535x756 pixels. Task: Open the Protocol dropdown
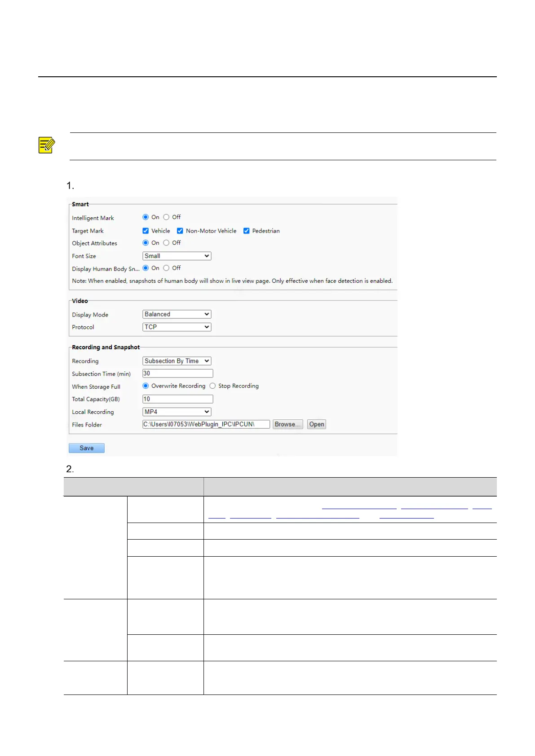[177, 327]
